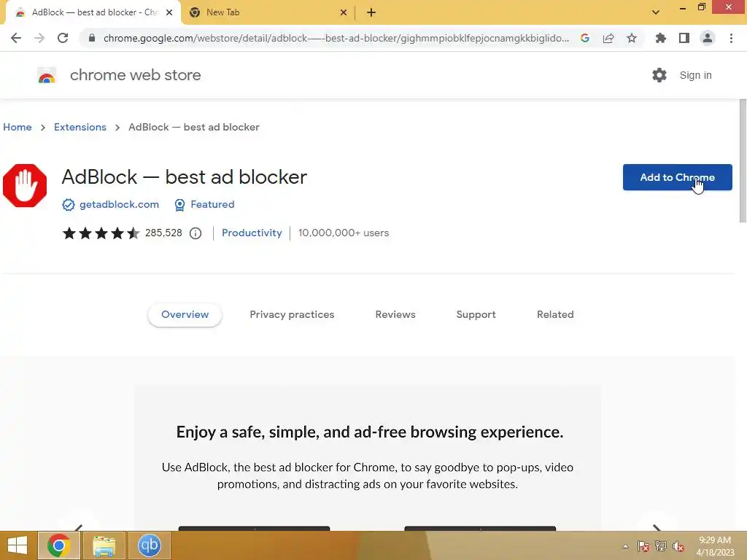Open getadblock.com publisher link
This screenshot has width=747, height=560.
coord(119,205)
